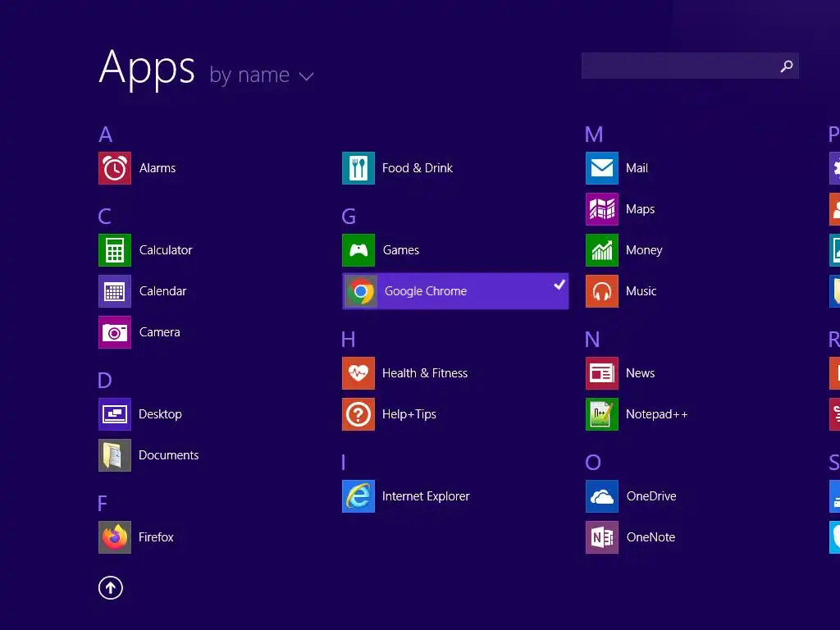Click the 'Games' label text
The width and height of the screenshot is (840, 630).
(x=400, y=250)
